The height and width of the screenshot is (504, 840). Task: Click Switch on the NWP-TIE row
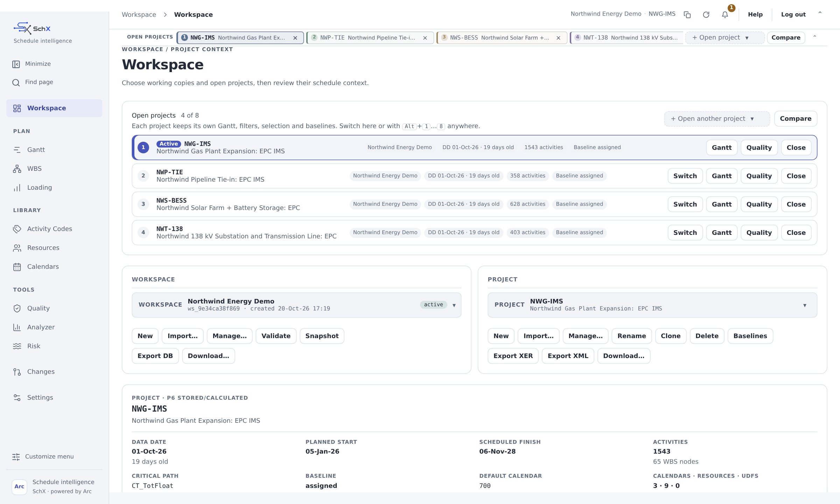pos(685,176)
